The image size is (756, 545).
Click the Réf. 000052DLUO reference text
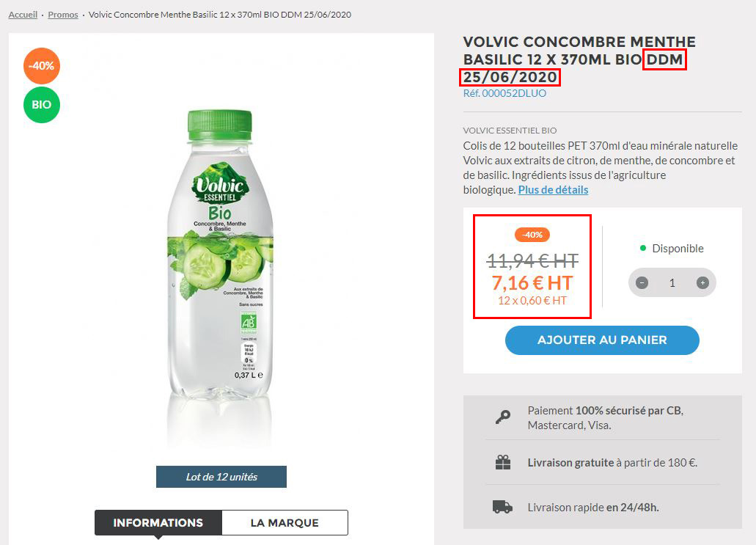point(504,94)
